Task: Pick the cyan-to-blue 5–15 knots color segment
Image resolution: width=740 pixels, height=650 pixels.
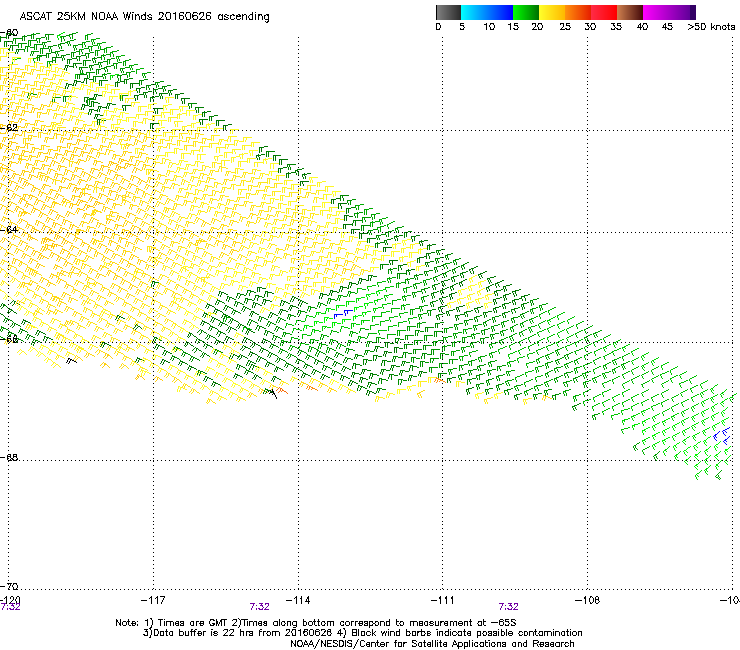Action: pos(487,12)
